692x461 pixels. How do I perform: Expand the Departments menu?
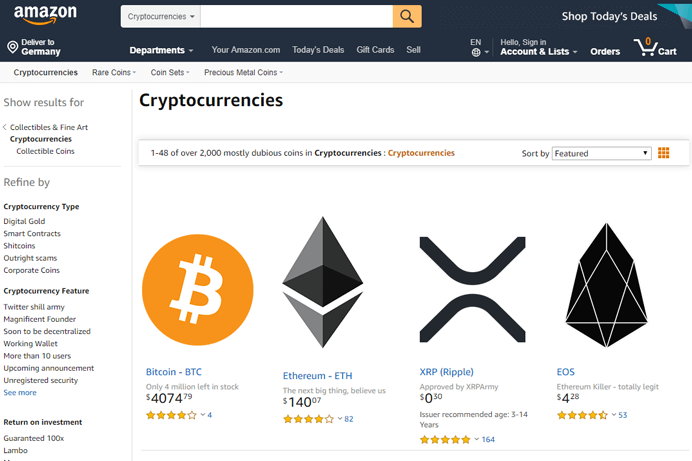click(161, 50)
